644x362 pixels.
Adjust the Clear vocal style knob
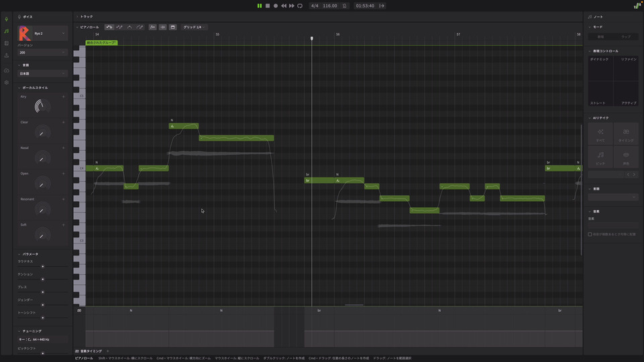42,132
